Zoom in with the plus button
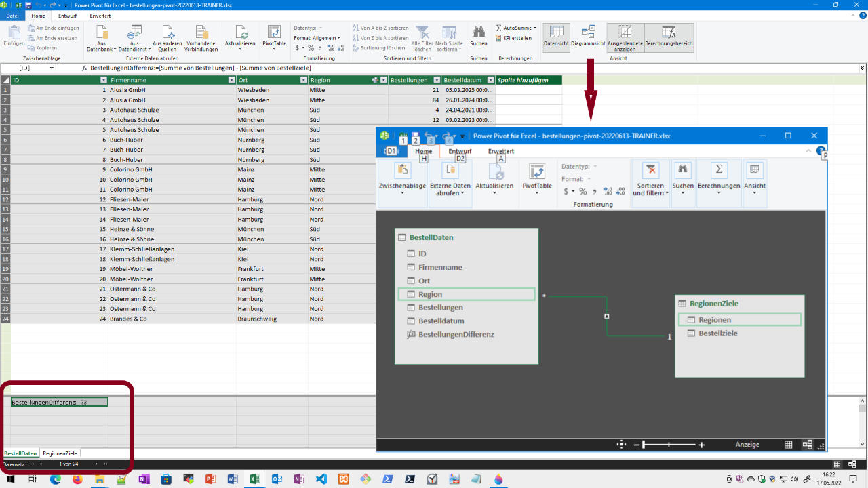The image size is (868, 488). point(701,445)
